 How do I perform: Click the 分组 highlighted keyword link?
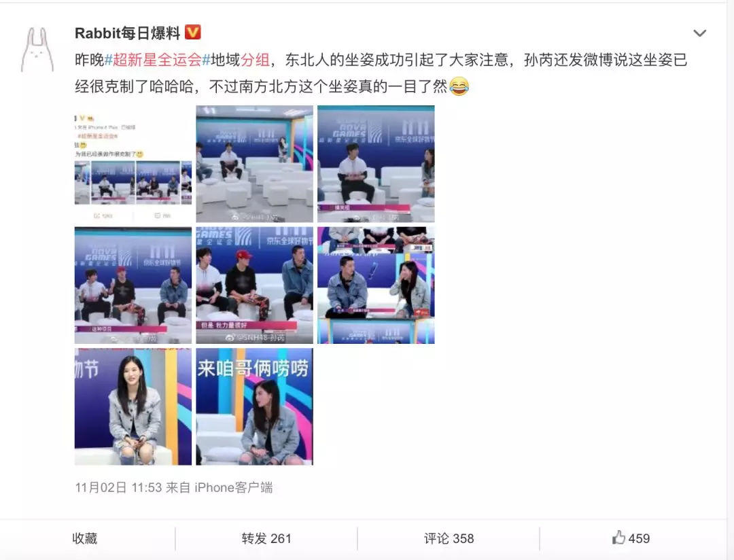coord(255,60)
